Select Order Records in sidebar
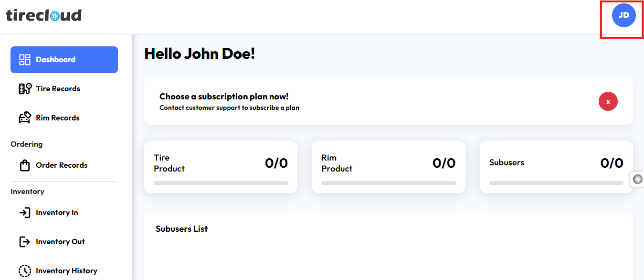 (62, 165)
